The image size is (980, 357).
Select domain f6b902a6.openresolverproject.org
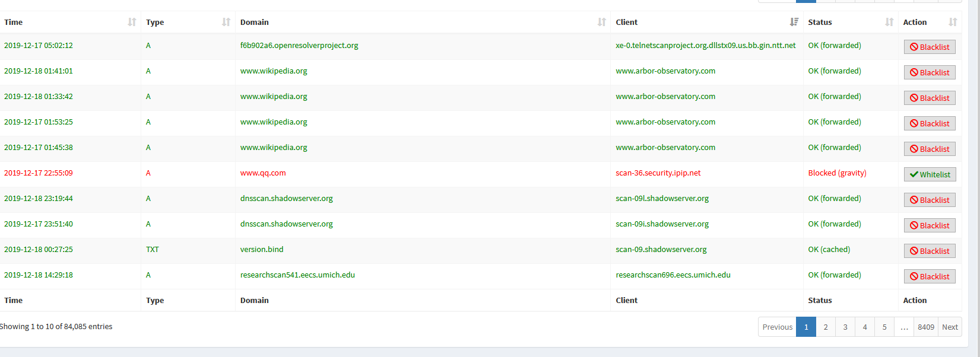299,45
